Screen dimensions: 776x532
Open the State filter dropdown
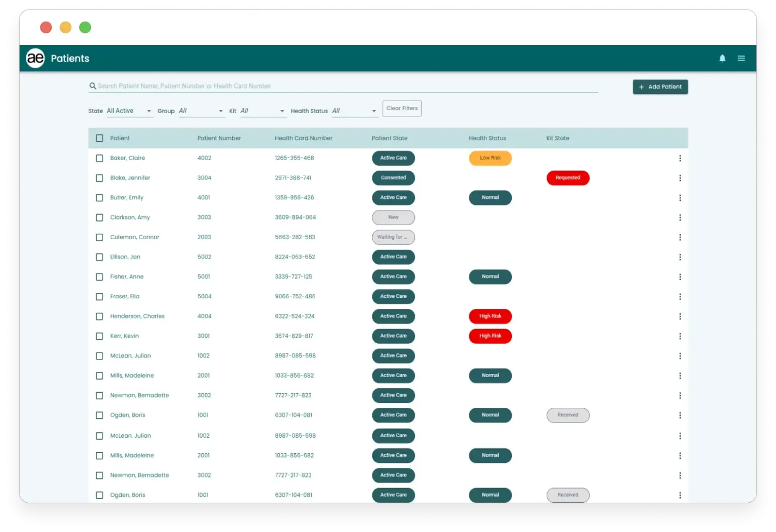point(129,111)
